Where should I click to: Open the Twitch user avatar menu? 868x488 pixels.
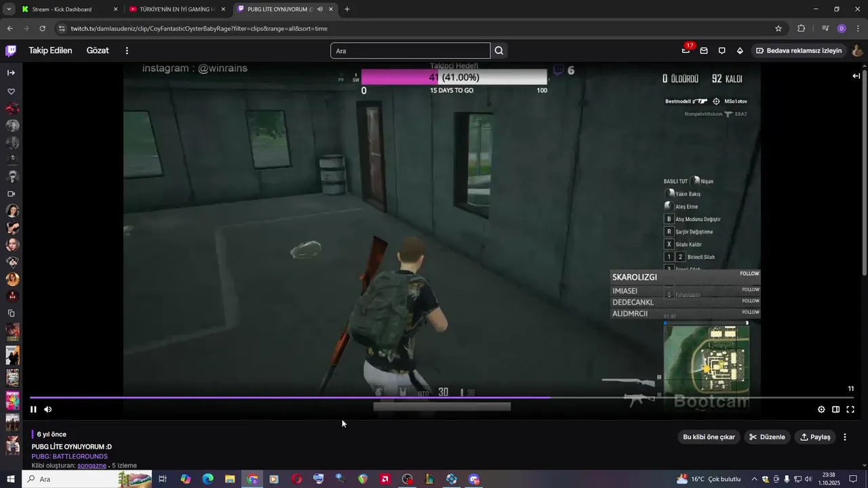(857, 51)
